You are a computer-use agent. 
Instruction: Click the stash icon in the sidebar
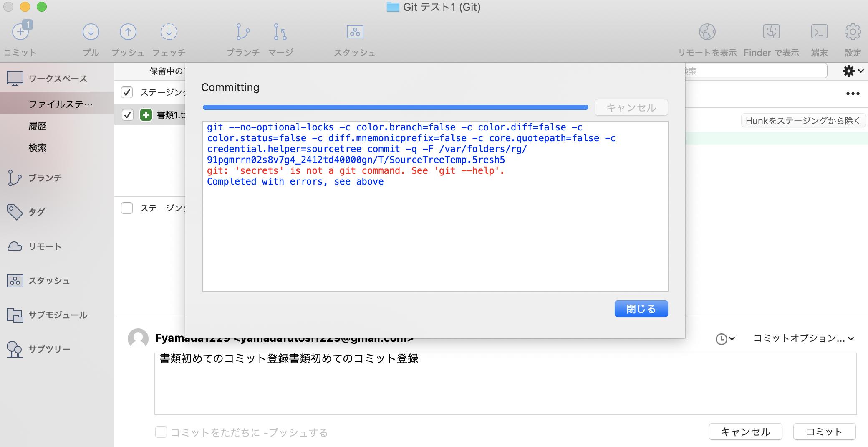tap(15, 281)
